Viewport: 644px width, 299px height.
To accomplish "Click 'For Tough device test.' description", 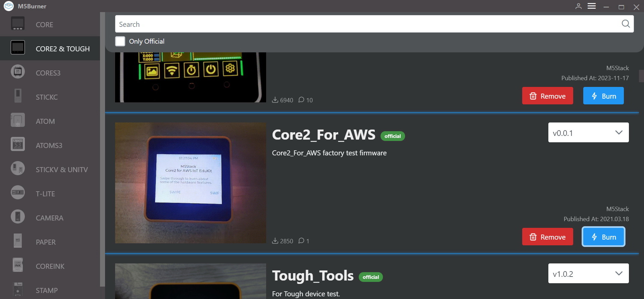I will 306,294.
